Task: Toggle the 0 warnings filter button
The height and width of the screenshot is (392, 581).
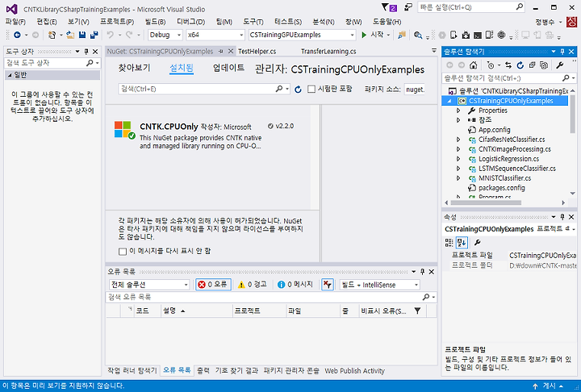Action: point(253,285)
